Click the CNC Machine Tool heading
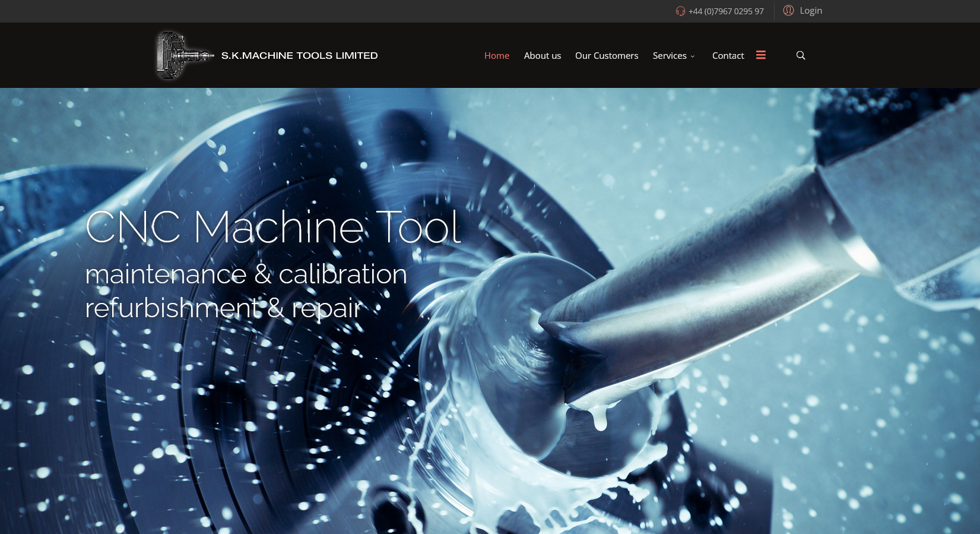 pyautogui.click(x=272, y=227)
